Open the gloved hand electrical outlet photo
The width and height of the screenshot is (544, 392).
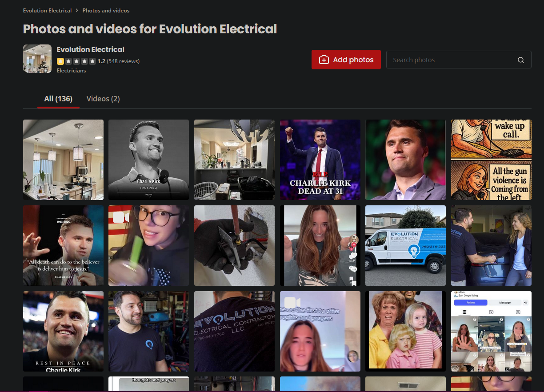234,245
